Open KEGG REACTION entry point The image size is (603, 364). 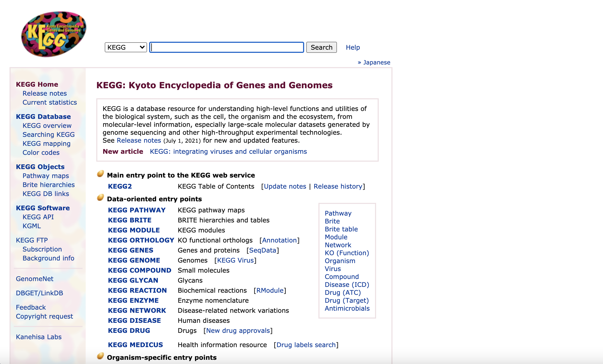click(x=137, y=290)
